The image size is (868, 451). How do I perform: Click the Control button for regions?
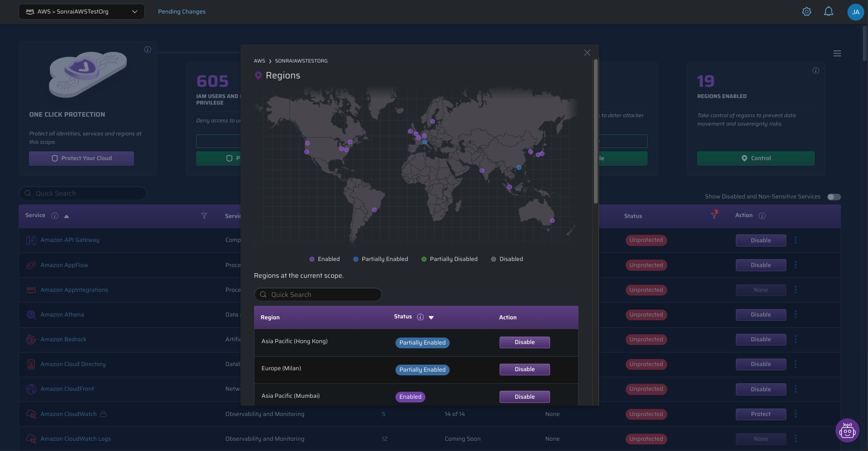[x=756, y=158]
